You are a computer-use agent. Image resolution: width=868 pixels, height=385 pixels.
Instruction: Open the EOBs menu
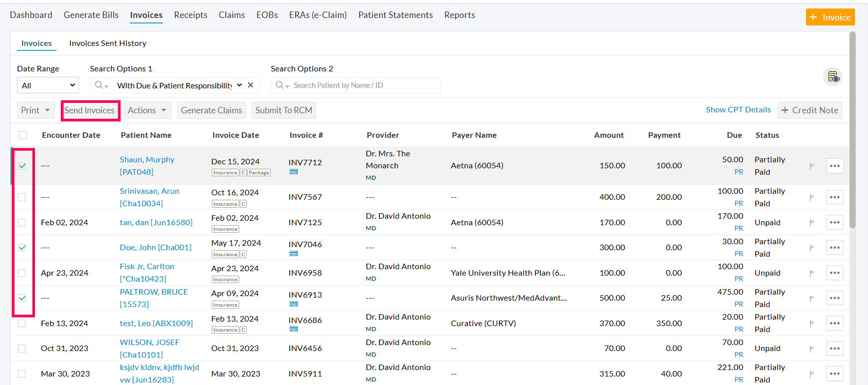coord(267,15)
